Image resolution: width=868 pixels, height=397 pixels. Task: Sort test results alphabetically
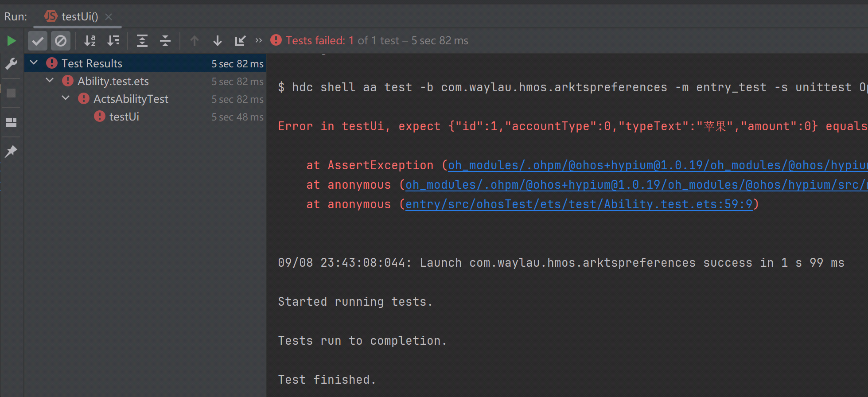(90, 41)
